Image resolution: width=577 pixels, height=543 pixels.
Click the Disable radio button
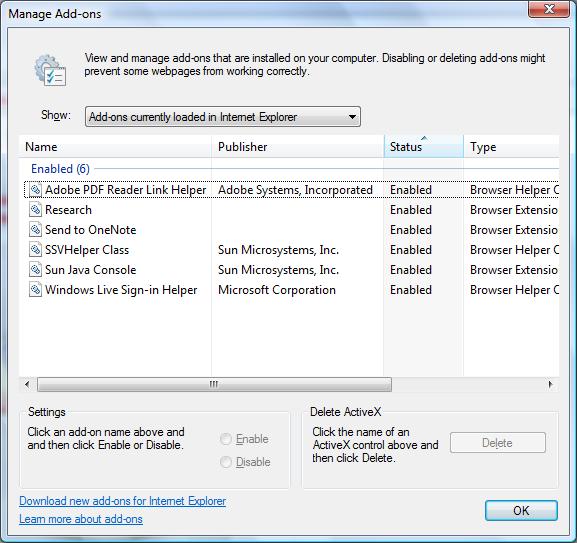click(x=226, y=462)
